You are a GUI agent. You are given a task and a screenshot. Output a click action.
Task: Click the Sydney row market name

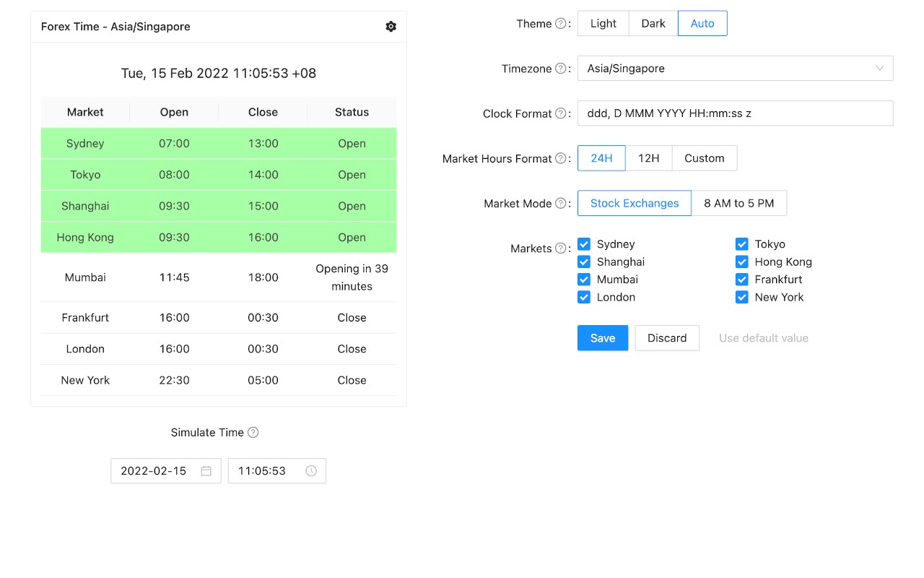click(85, 144)
